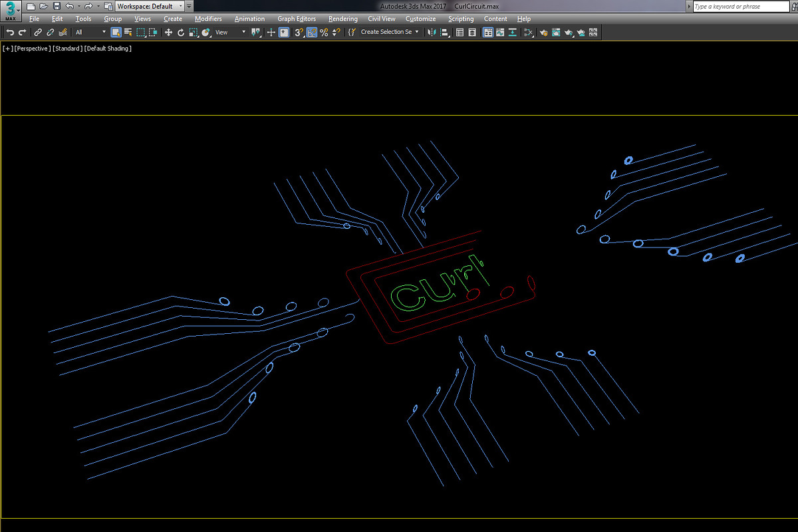This screenshot has width=798, height=532.
Task: Click the [Standard] viewport label
Action: tap(67, 49)
